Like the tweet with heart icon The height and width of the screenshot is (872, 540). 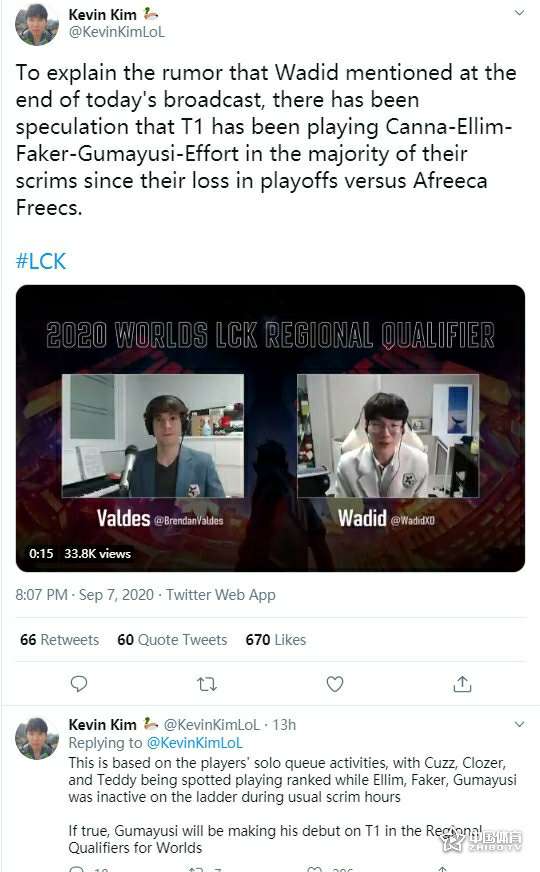click(x=335, y=683)
